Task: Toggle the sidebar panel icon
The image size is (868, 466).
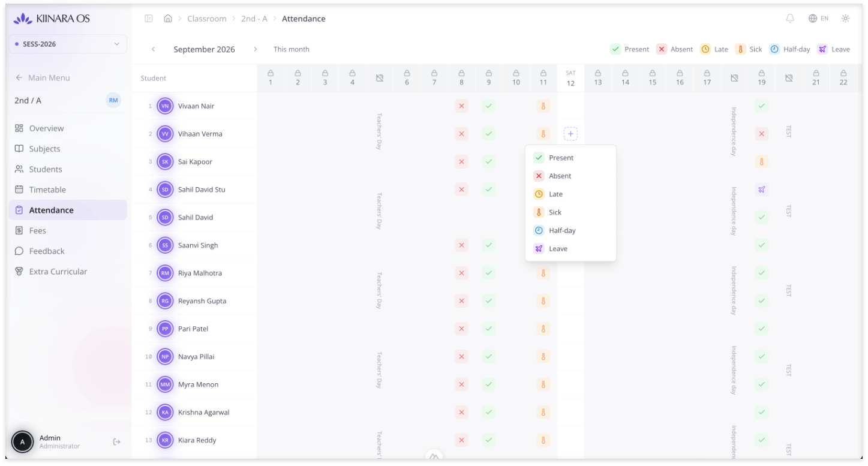Action: (x=149, y=19)
